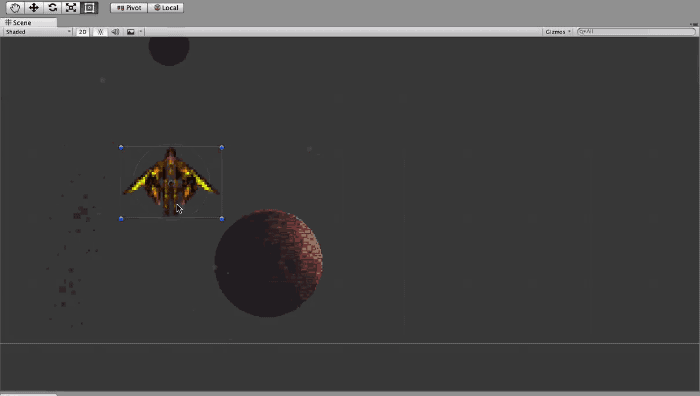Select the small dark planet at top

pyautogui.click(x=169, y=50)
